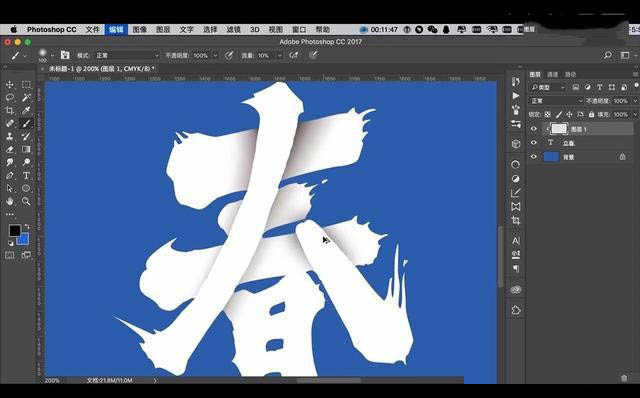This screenshot has width=640, height=398.
Task: Open brush flow 10% dropdown arrow
Action: [x=280, y=55]
